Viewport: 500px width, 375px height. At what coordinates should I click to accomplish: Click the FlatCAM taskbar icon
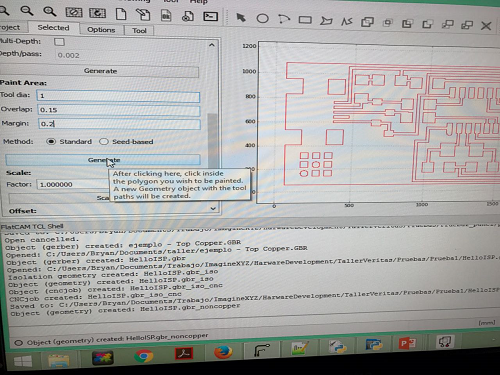click(x=262, y=350)
